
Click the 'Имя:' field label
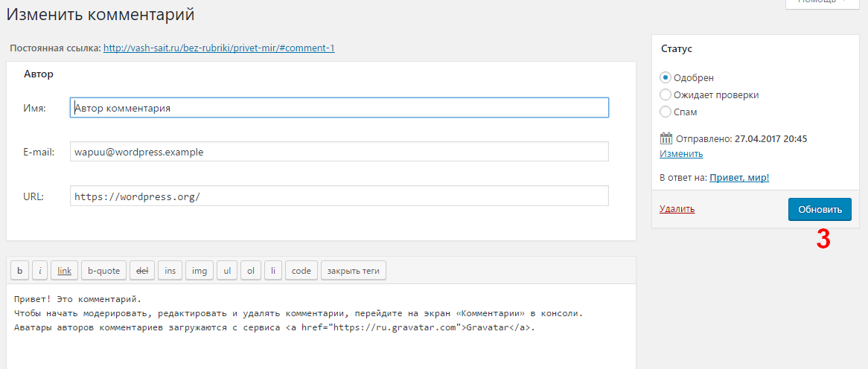coord(34,109)
